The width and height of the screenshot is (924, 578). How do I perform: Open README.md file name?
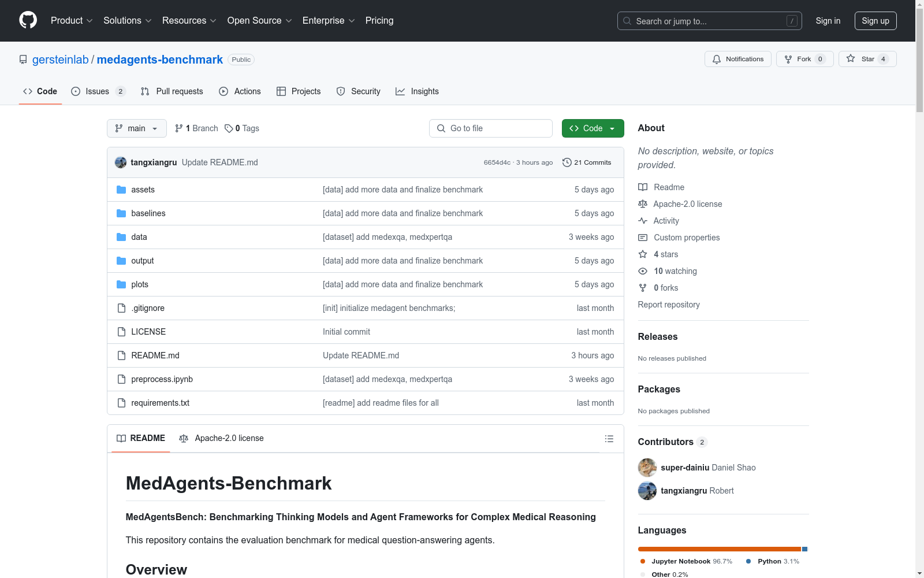click(x=155, y=355)
